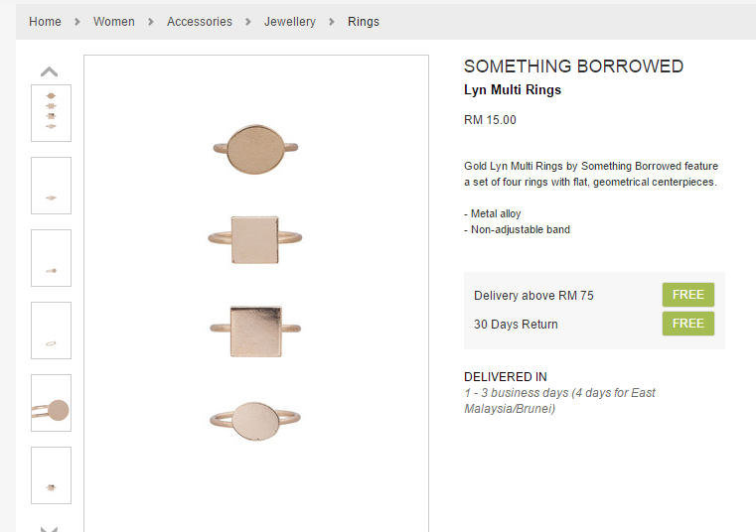Screen dimensions: 756x532
Task: Choose the thumbnail just below the four-rings thumbnail
Action: (x=51, y=186)
